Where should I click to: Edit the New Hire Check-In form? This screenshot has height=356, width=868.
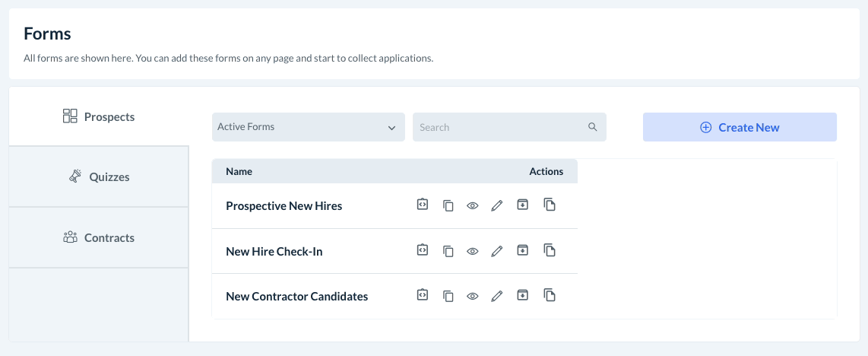pyautogui.click(x=497, y=251)
